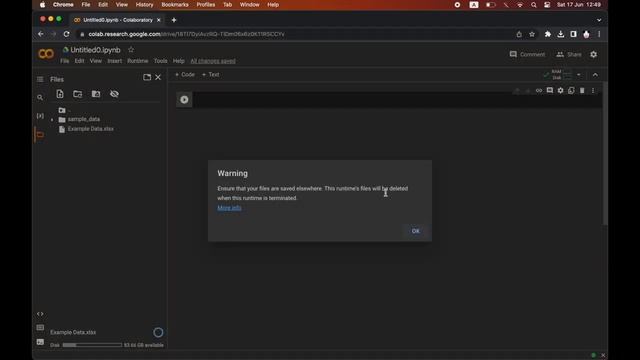This screenshot has width=640, height=360.
Task: Add a comment on the cell
Action: pyautogui.click(x=550, y=91)
